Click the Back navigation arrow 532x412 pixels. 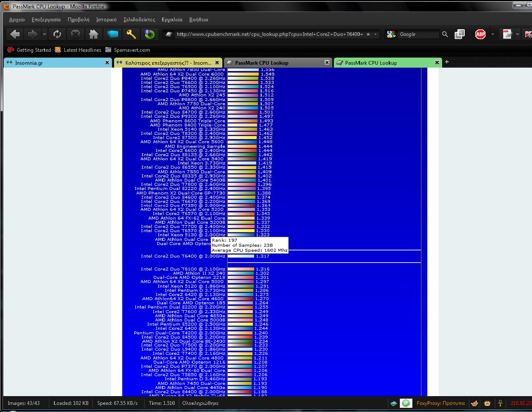[15, 34]
